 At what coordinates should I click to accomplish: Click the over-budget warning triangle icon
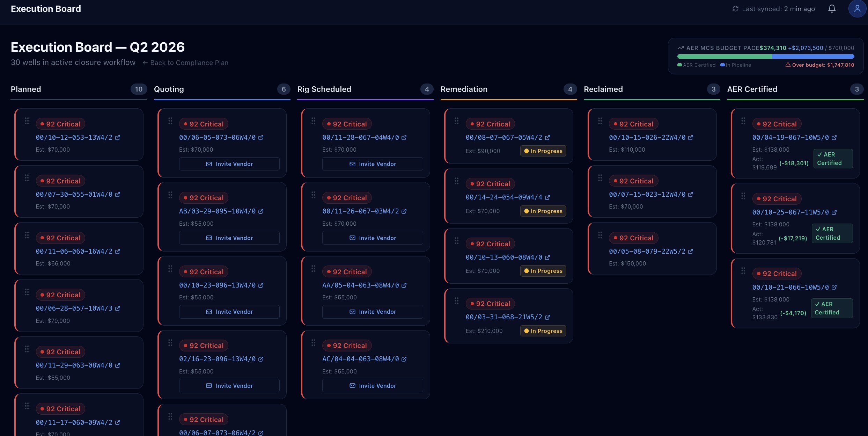pos(788,65)
